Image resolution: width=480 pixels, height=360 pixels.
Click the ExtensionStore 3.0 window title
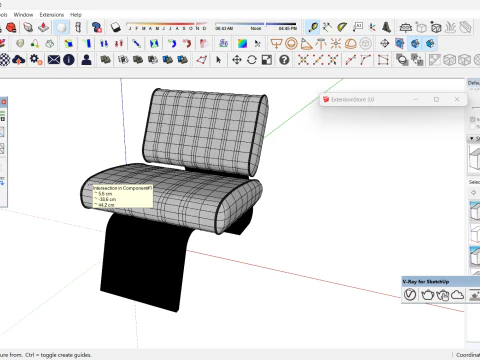point(352,99)
